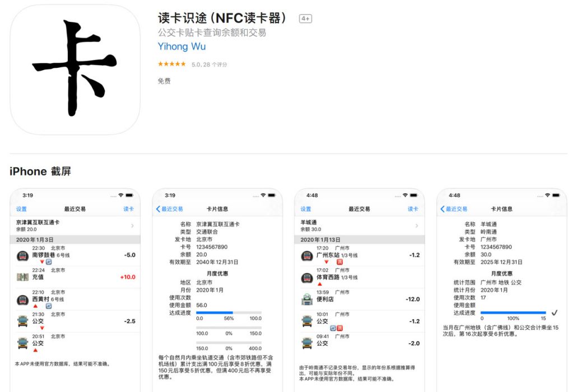This screenshot has height=392, width=577.
Task: Click red up arrow under 西黄村
Action: click(36, 306)
